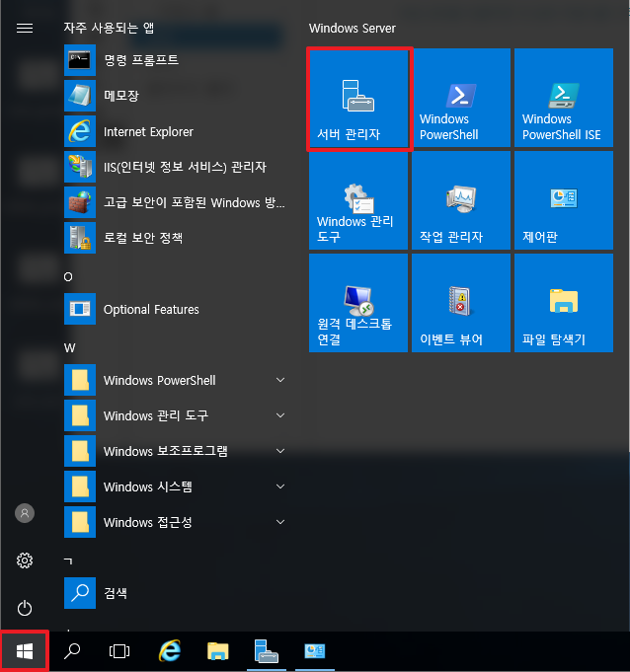Open File Explorer from the taskbar

[x=218, y=651]
